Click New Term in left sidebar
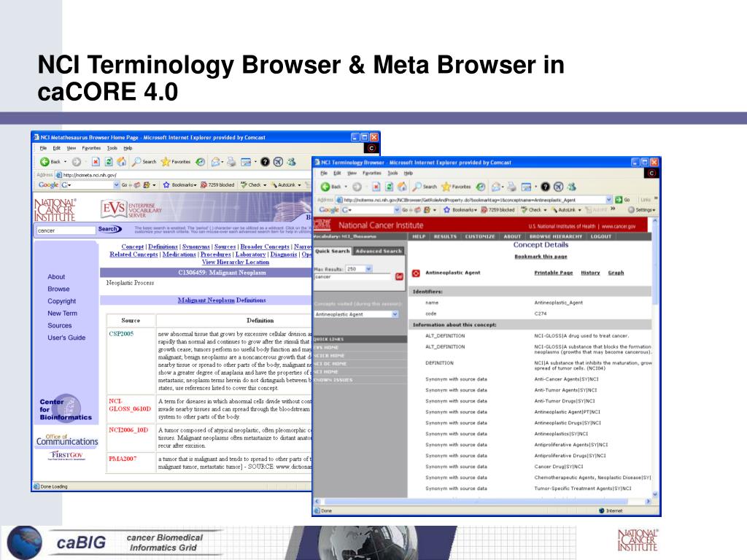Viewport: 747px width, 560px height. pos(63,314)
